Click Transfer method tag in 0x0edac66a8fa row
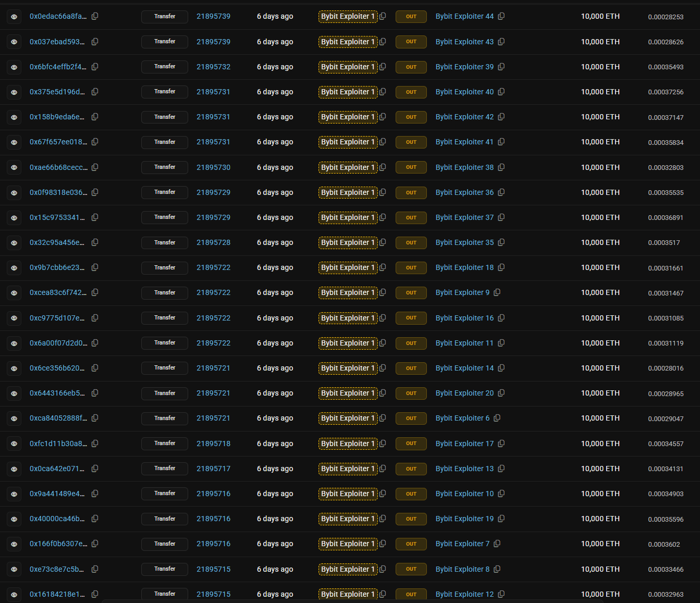This screenshot has height=603, width=700. pyautogui.click(x=165, y=17)
